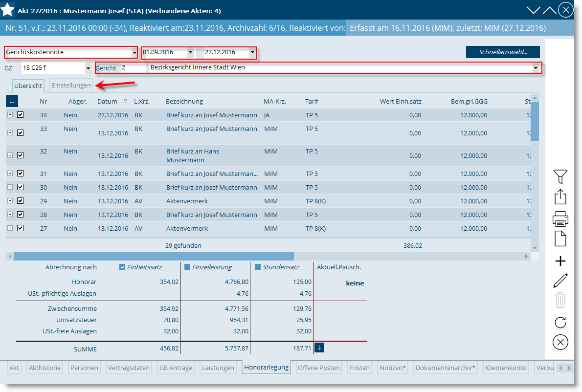582x392 pixels.
Task: Toggle the Stundensatz checkbox
Action: (x=258, y=267)
